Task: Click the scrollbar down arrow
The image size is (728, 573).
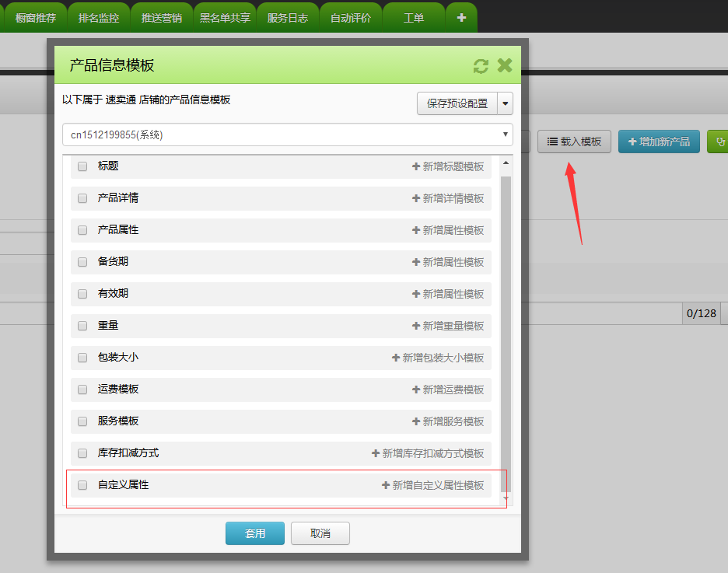Action: coord(506,498)
